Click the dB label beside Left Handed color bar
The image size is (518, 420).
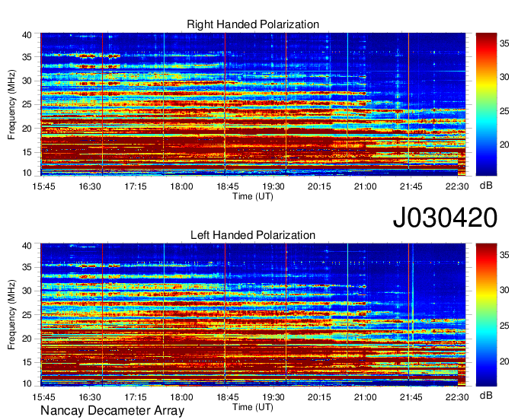point(486,395)
